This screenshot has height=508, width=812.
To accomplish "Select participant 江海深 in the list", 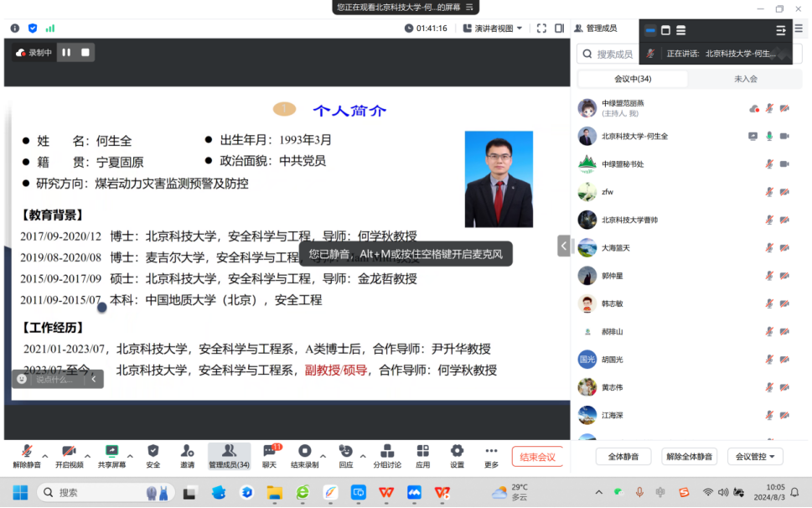I will point(690,415).
